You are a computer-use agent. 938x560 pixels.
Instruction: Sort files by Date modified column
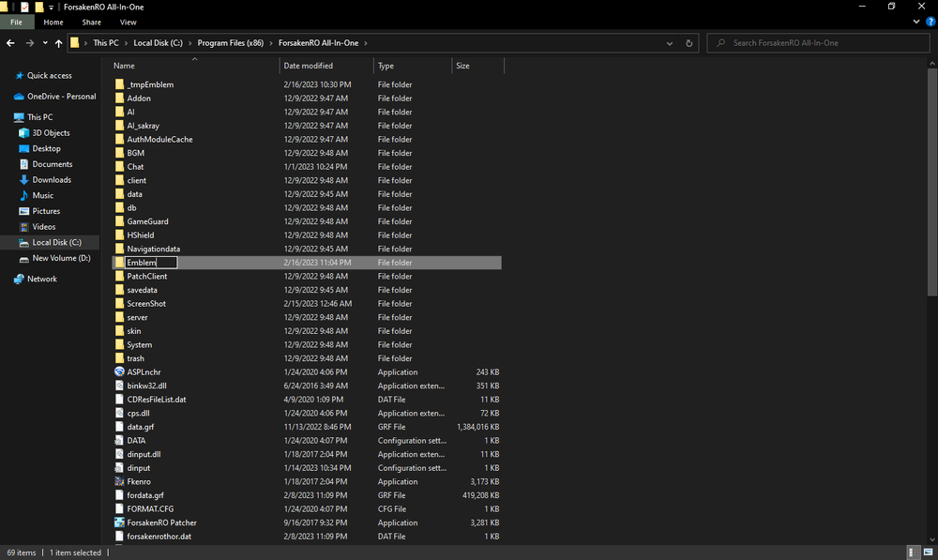308,66
